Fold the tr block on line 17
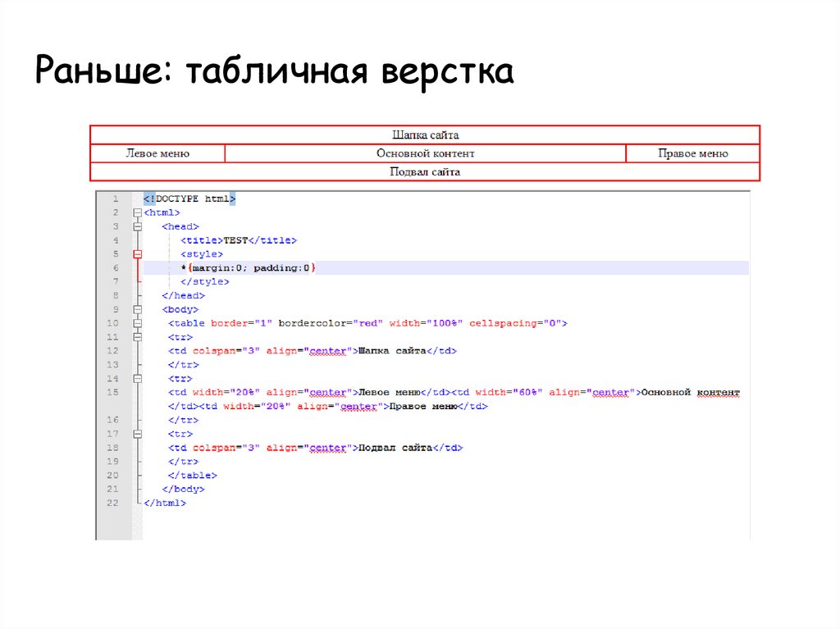This screenshot has width=840, height=629. [x=138, y=434]
